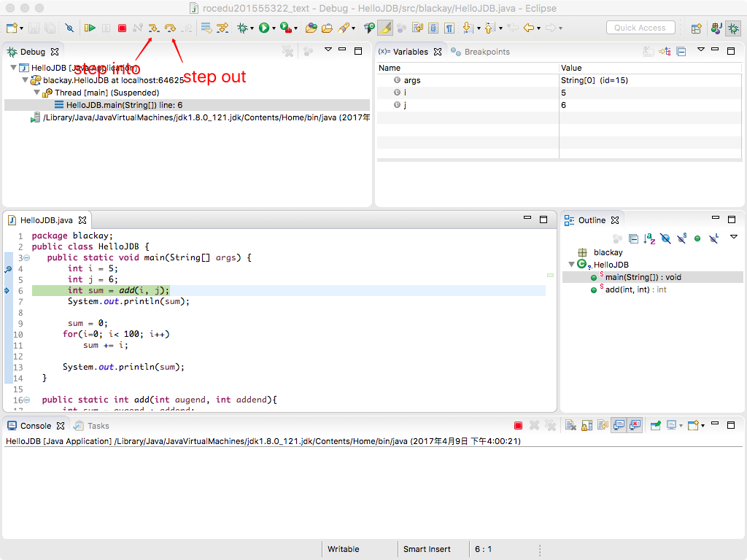Click the Quick Access search field
Screen dimensions: 747x560
point(640,28)
